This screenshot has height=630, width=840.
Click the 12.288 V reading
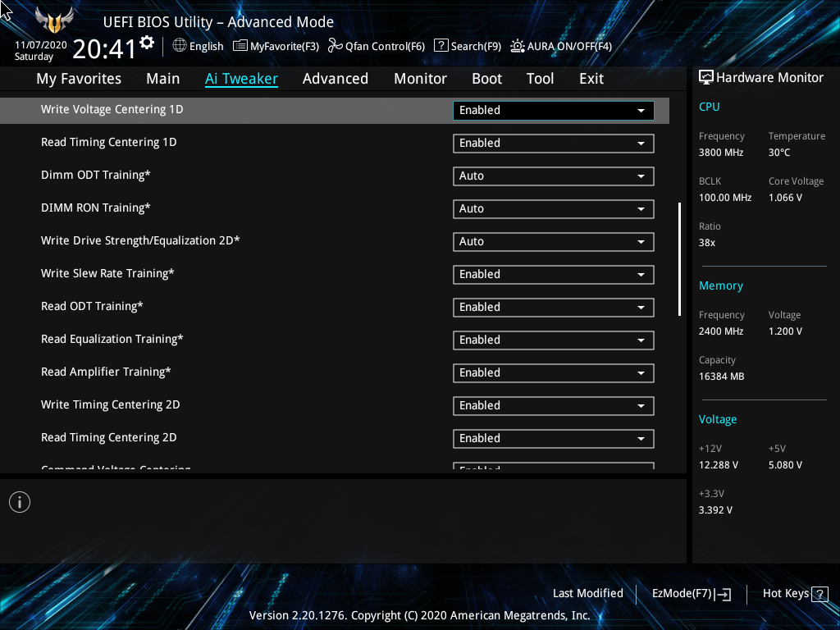click(x=719, y=465)
